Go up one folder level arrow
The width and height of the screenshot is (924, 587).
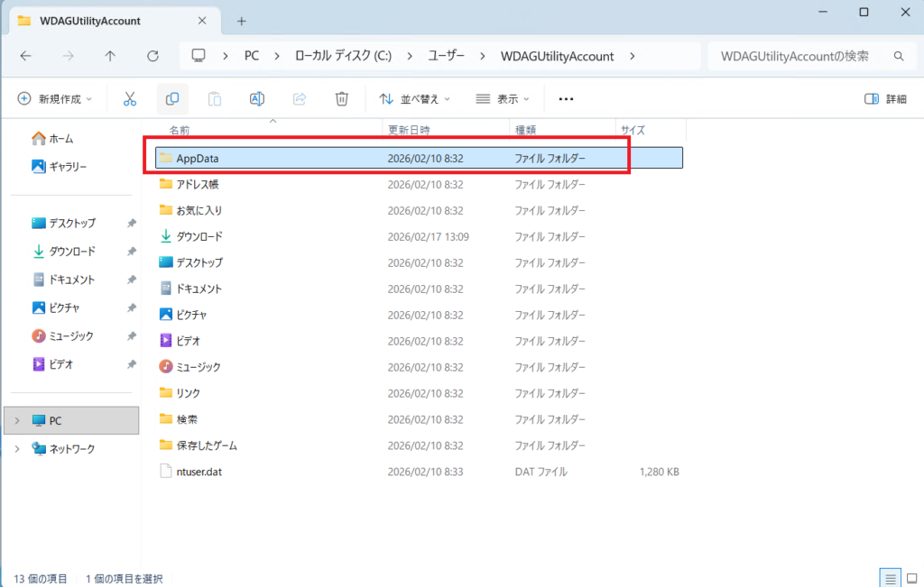[110, 56]
